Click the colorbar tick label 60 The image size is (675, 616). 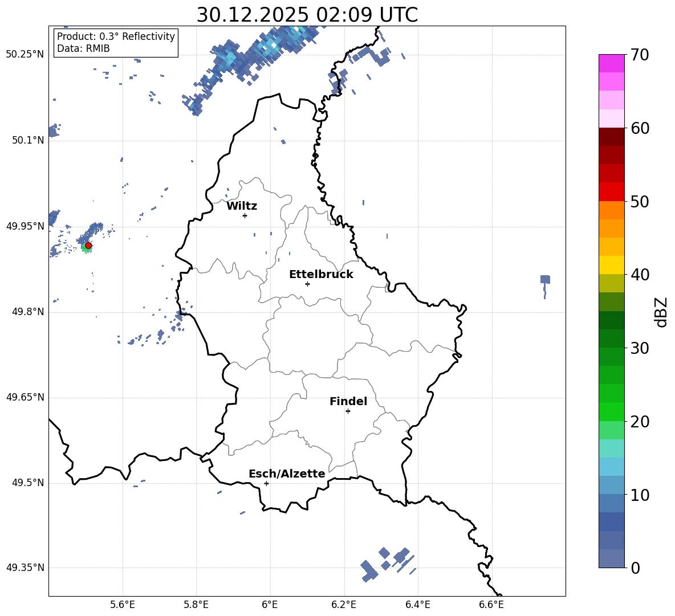(640, 128)
